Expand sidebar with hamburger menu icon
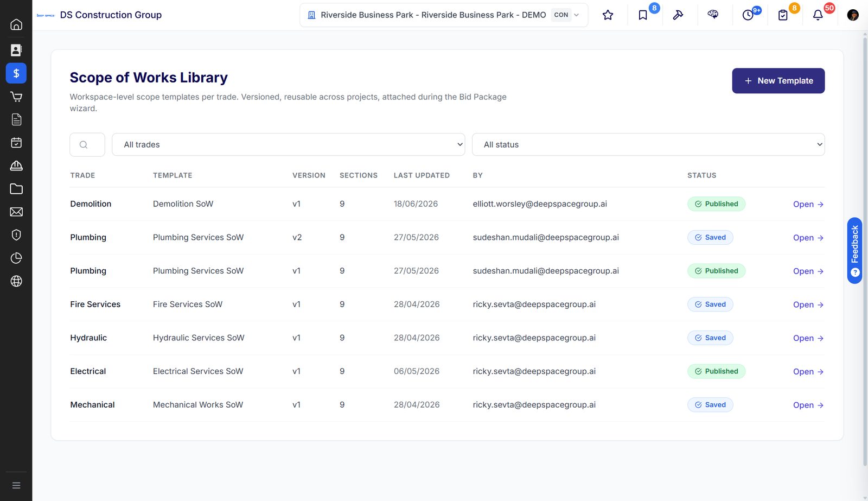 click(x=16, y=485)
